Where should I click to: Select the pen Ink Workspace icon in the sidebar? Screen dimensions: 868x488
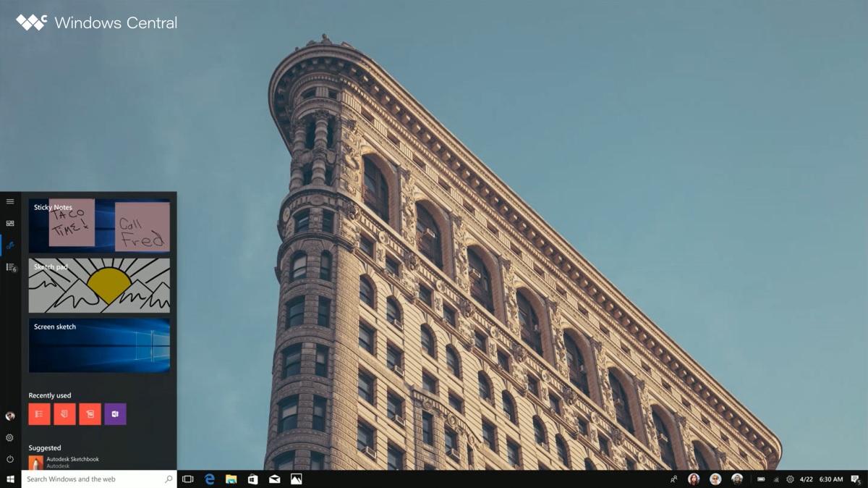pos(10,245)
